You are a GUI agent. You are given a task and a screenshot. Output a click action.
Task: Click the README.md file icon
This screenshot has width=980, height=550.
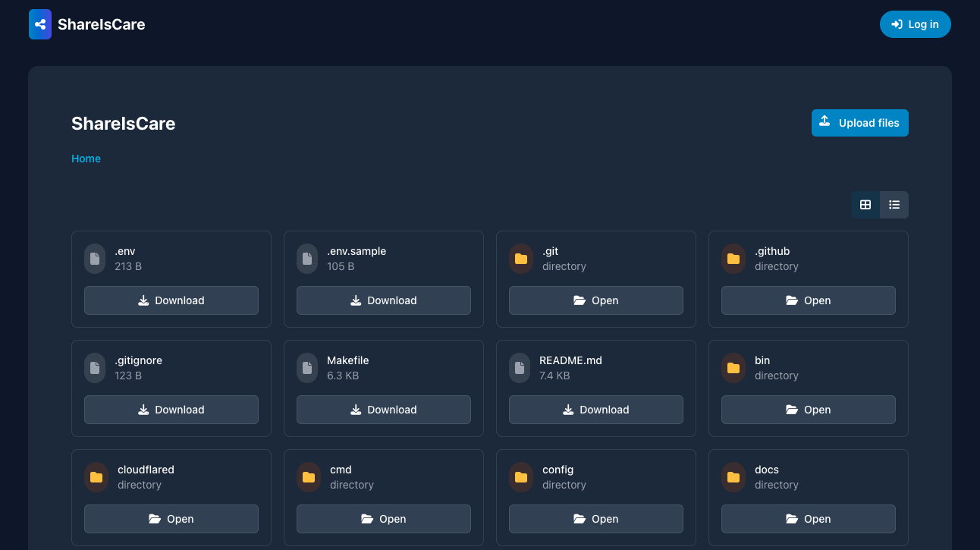(x=520, y=368)
